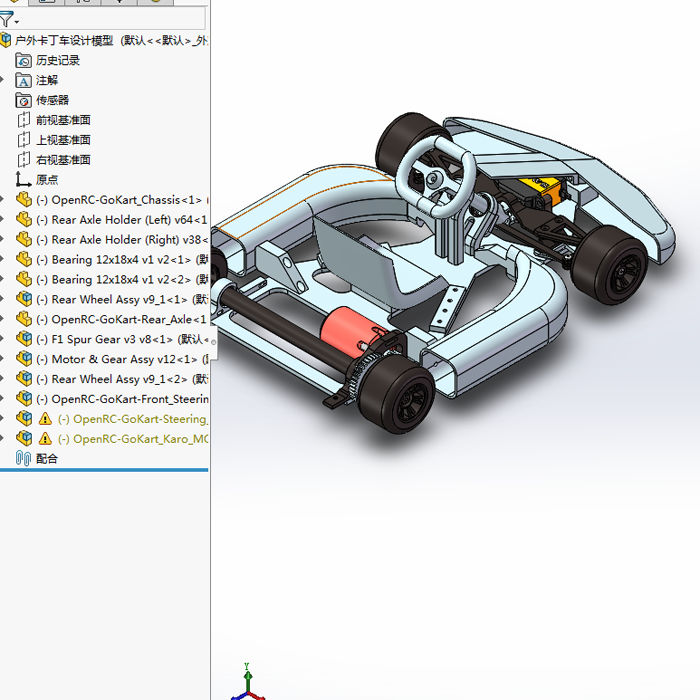Expand the OpenRC-GoKart_Chassis component
700x700 pixels.
[x=2, y=200]
